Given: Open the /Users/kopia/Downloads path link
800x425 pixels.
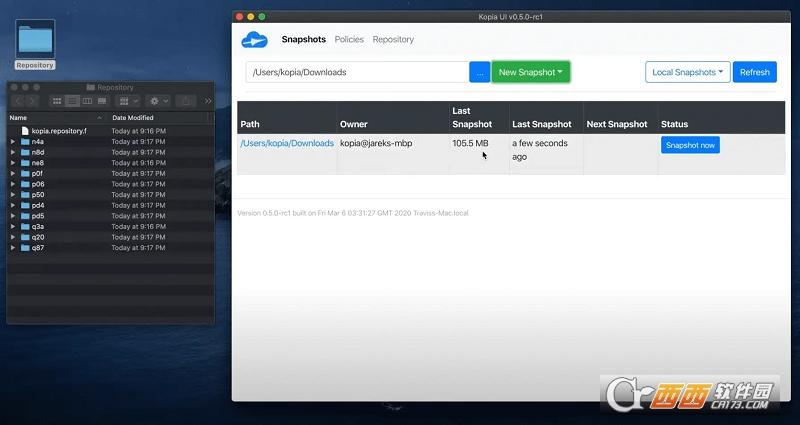Looking at the screenshot, I should point(287,143).
